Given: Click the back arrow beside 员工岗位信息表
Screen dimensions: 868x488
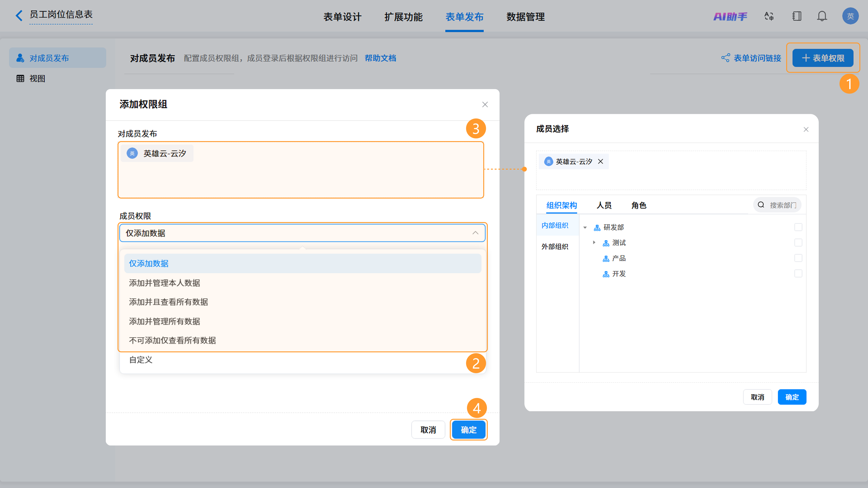Looking at the screenshot, I should [x=19, y=16].
